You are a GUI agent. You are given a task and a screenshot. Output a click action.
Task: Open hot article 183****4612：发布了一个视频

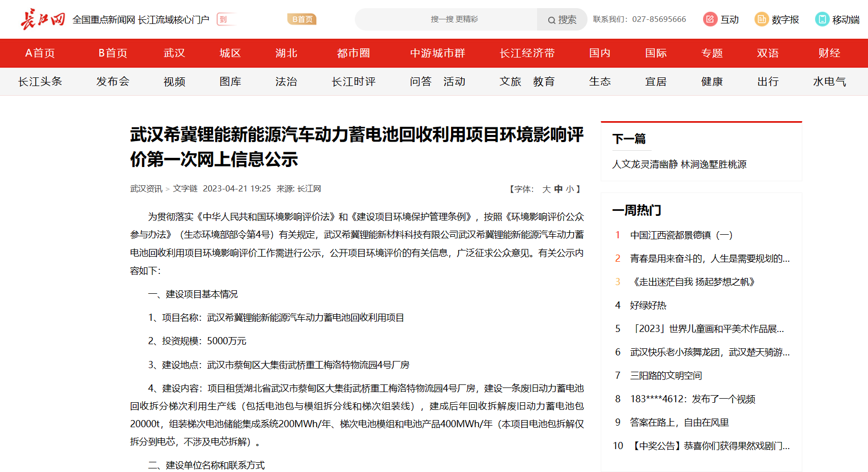[x=692, y=399]
